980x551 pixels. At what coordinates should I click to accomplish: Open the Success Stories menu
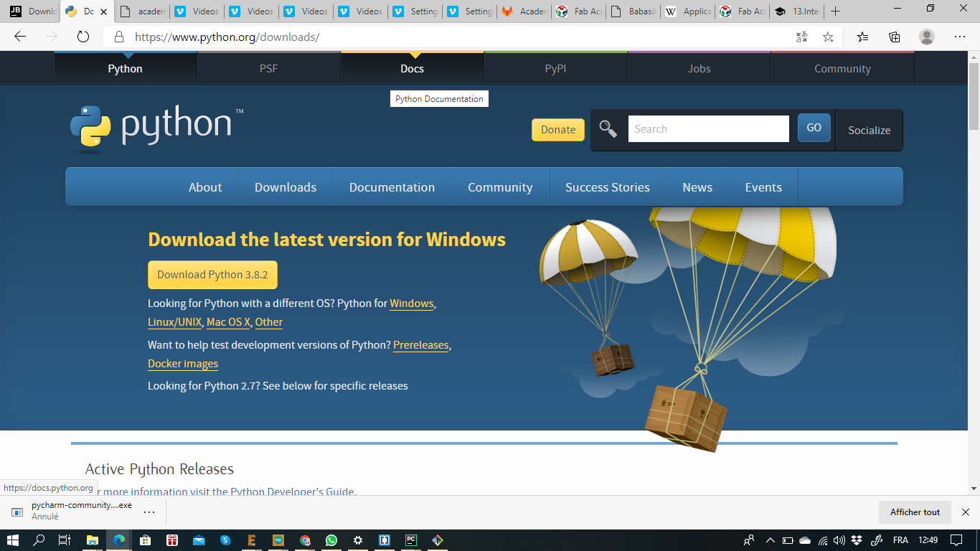[607, 187]
